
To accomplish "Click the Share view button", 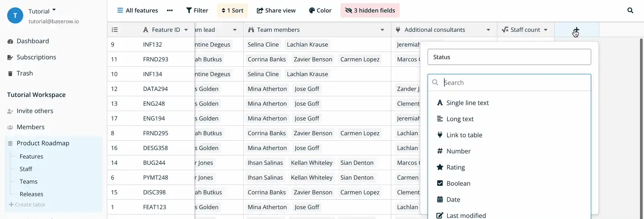I will [x=276, y=10].
